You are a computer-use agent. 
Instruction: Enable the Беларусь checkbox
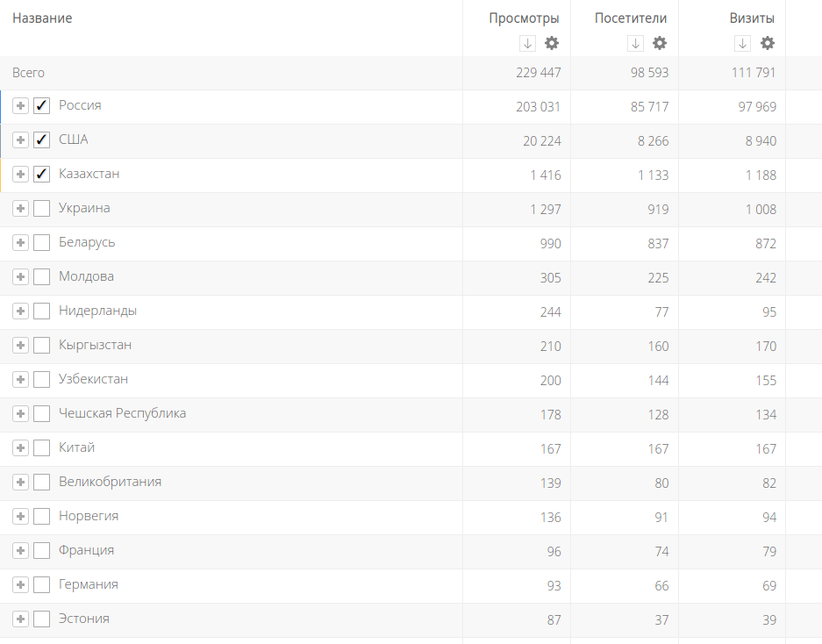41,243
